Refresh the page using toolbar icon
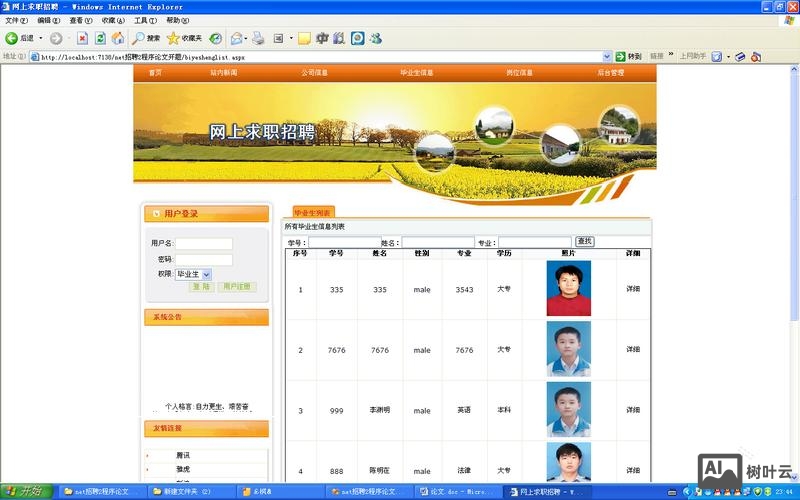 100,38
